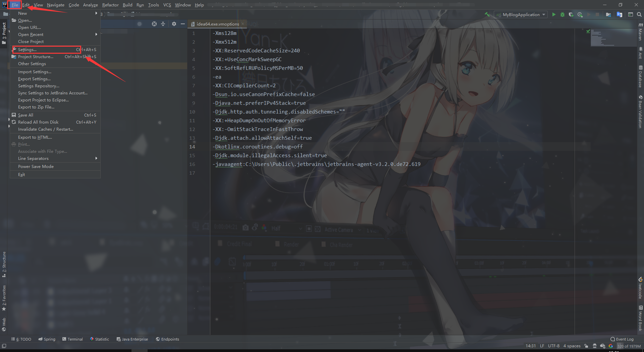Click the inspection profile hector icon
Viewport: 644px width, 352px height.
595,346
